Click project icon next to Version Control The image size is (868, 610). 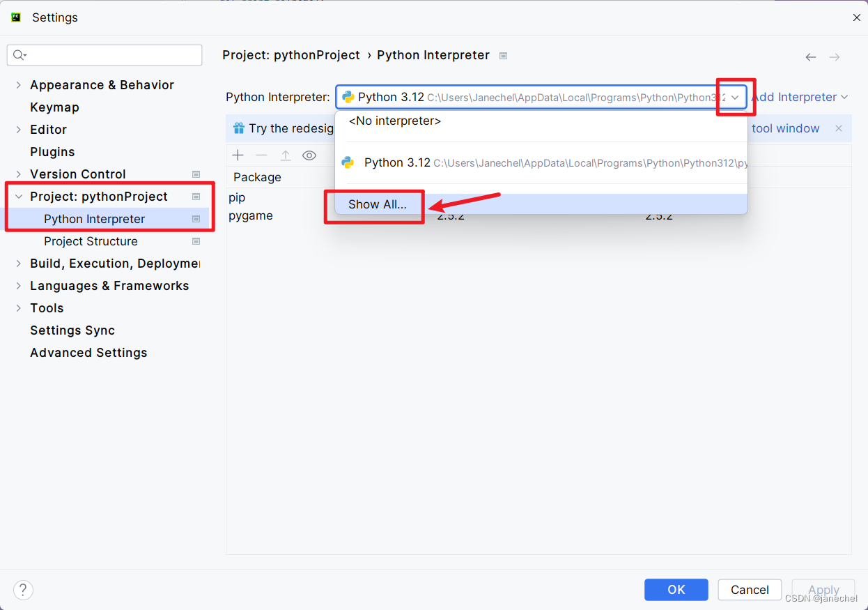point(196,174)
